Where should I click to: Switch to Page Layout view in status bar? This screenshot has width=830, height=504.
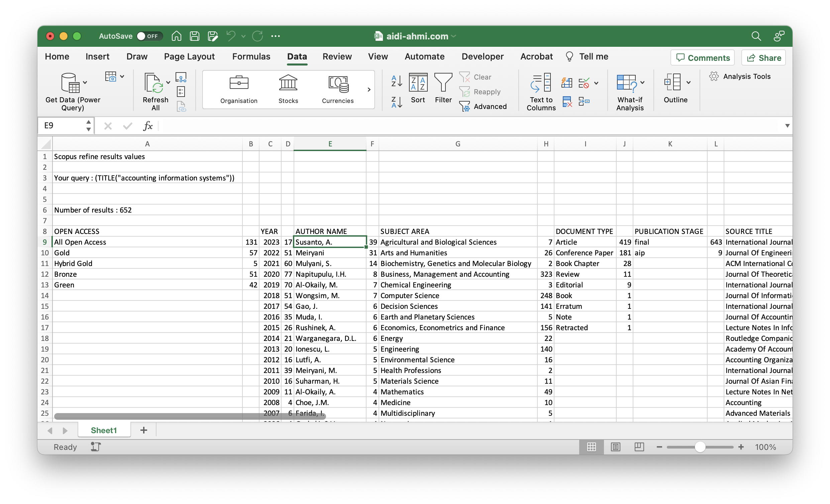615,447
